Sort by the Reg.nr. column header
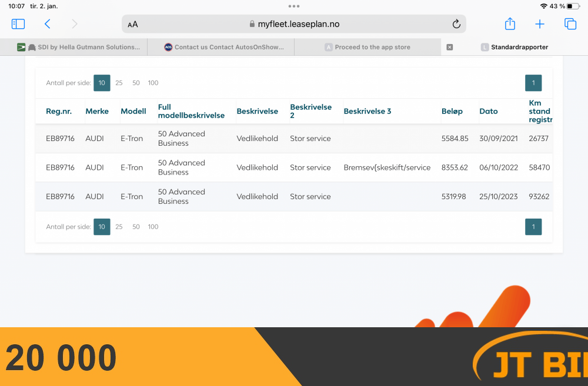 click(x=59, y=111)
